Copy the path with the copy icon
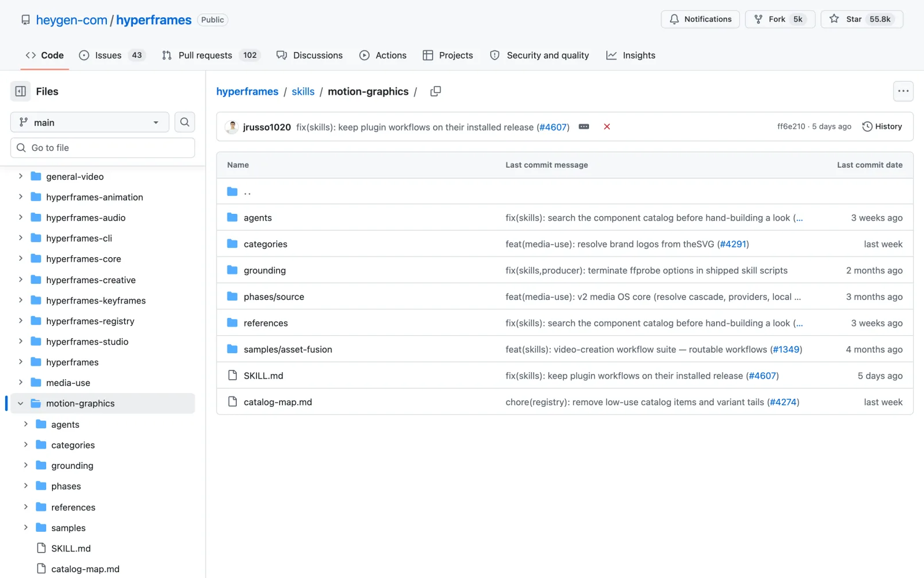 click(436, 91)
